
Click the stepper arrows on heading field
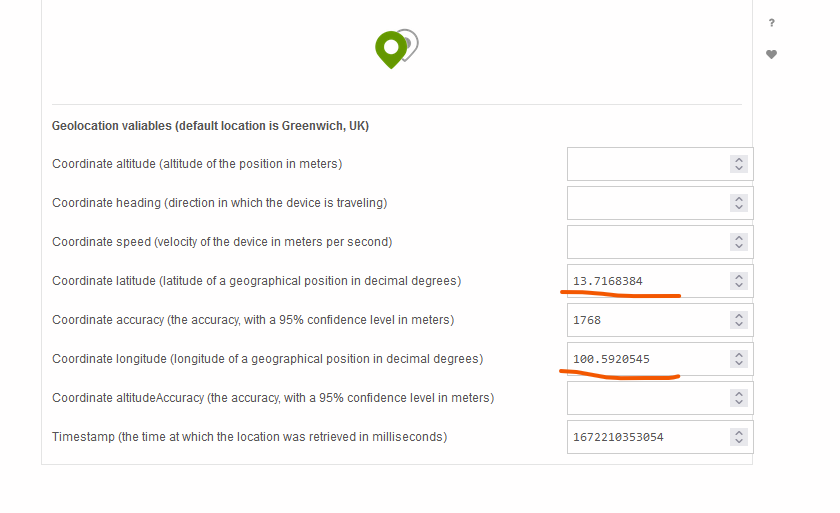point(739,203)
